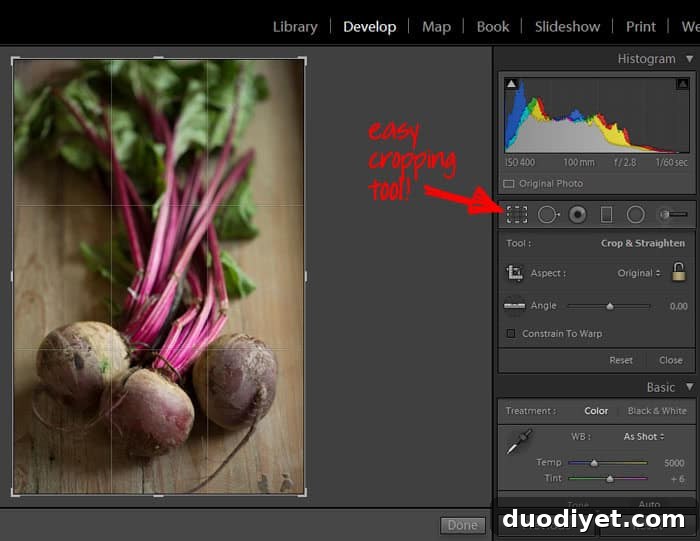Select Color treatment
Viewport: 700px width, 541px height.
596,411
